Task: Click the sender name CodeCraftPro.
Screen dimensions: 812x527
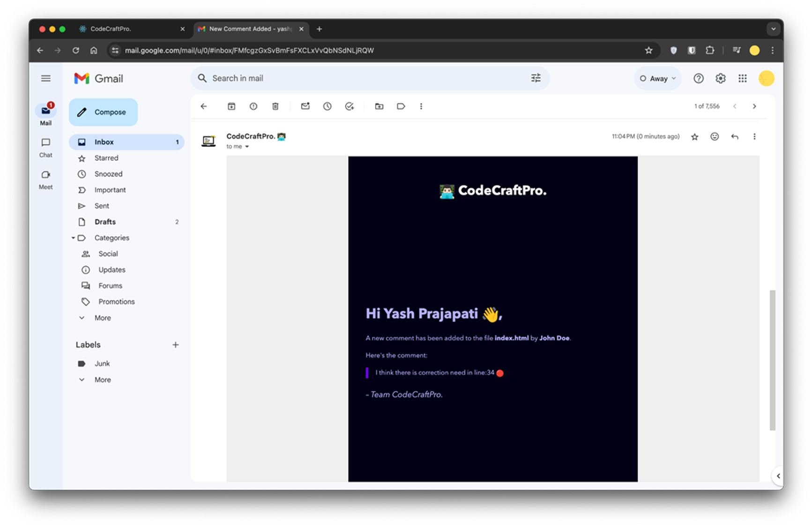Action: click(251, 136)
